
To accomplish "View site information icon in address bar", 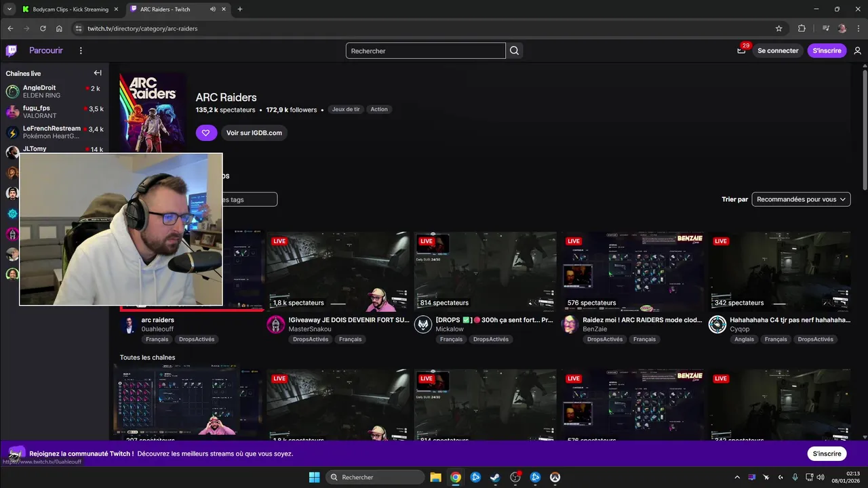I will (x=79, y=28).
